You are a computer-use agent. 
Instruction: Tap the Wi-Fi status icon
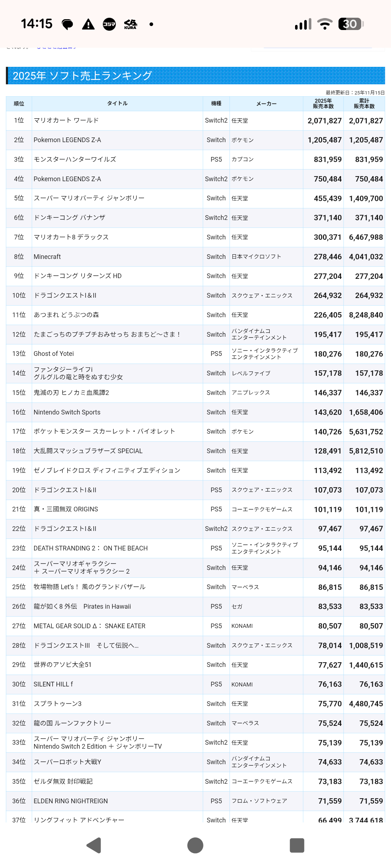pyautogui.click(x=325, y=24)
